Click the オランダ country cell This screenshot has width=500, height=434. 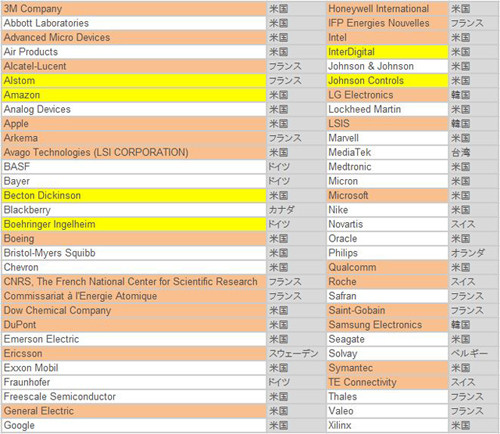click(474, 253)
